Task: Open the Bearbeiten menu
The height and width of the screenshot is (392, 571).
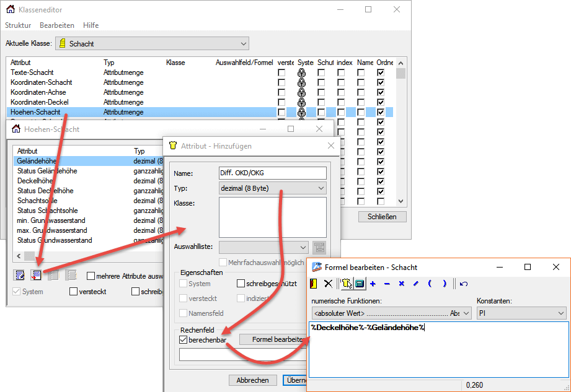Action: pyautogui.click(x=57, y=25)
